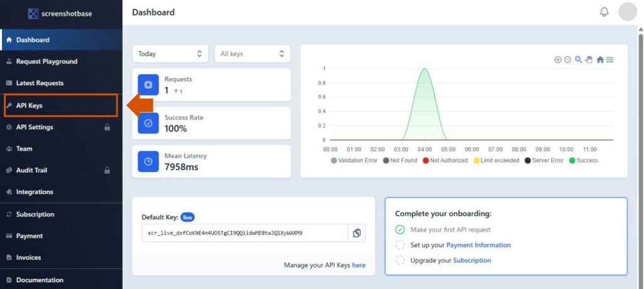This screenshot has height=289, width=644.
Task: Follow the Payment Information link
Action: click(x=478, y=245)
